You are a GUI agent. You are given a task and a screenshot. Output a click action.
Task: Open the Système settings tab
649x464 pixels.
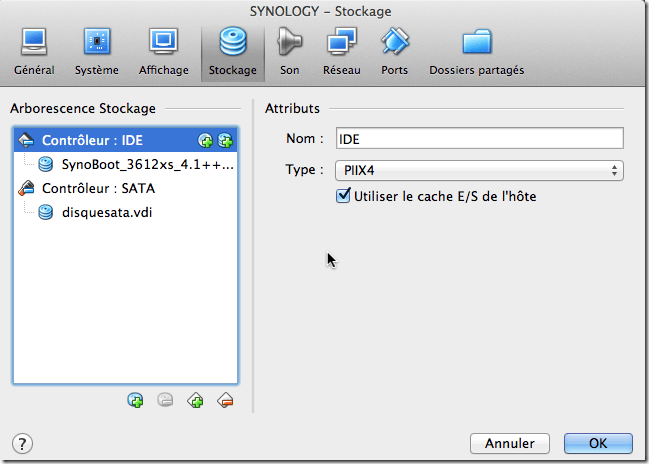(97, 53)
